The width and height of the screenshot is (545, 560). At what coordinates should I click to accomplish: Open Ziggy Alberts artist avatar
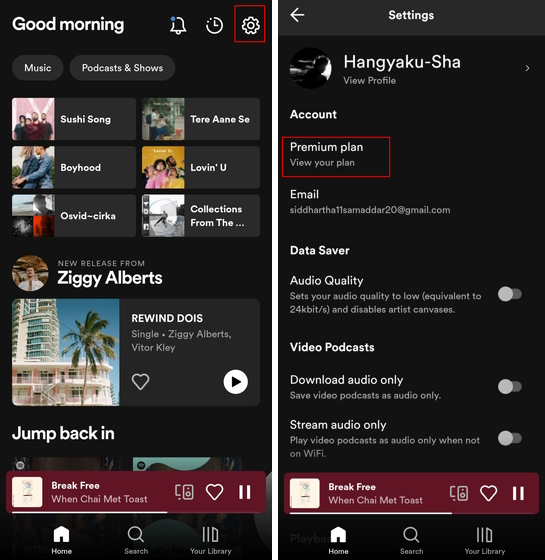tap(30, 273)
